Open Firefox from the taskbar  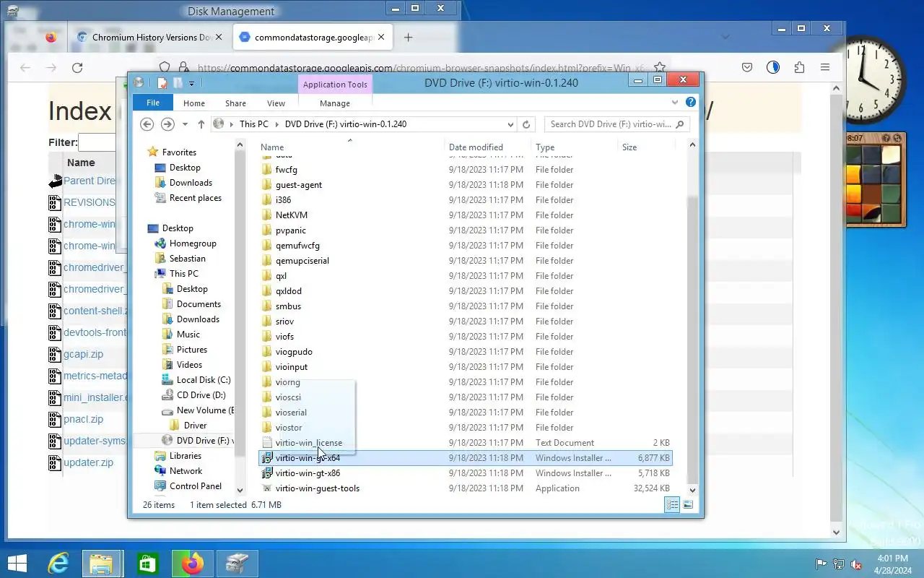tap(192, 564)
